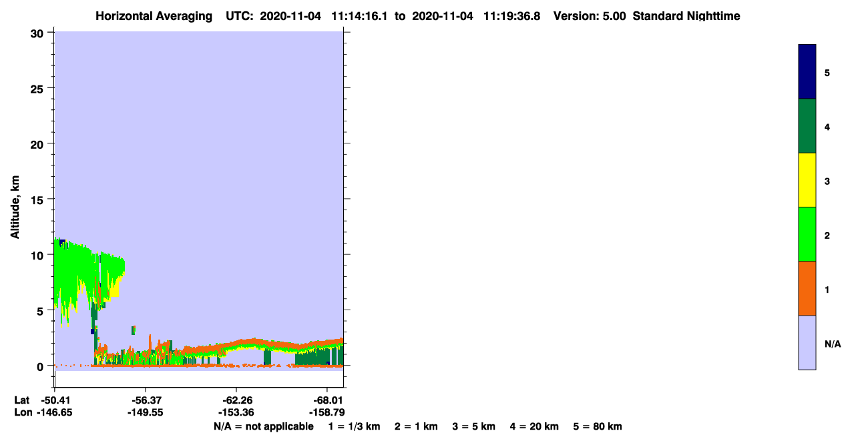This screenshot has width=868, height=445.
Task: Click the latitude value -68.01
Action: (x=327, y=400)
